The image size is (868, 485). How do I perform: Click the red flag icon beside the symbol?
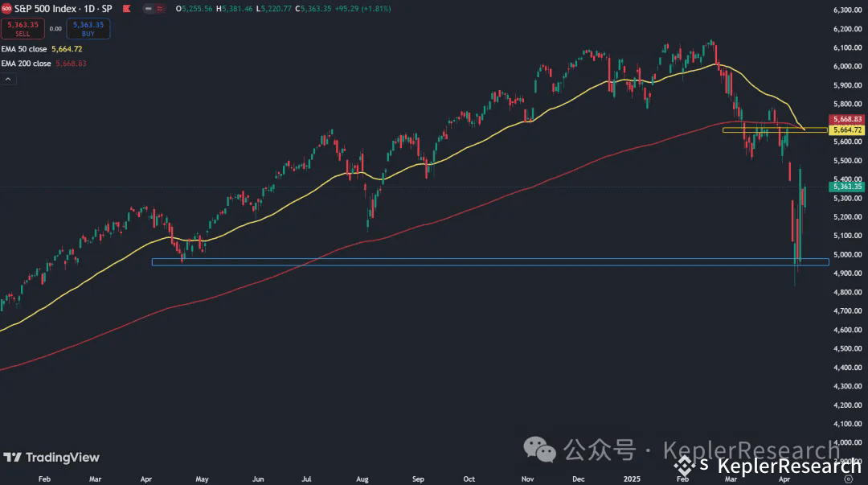[127, 9]
